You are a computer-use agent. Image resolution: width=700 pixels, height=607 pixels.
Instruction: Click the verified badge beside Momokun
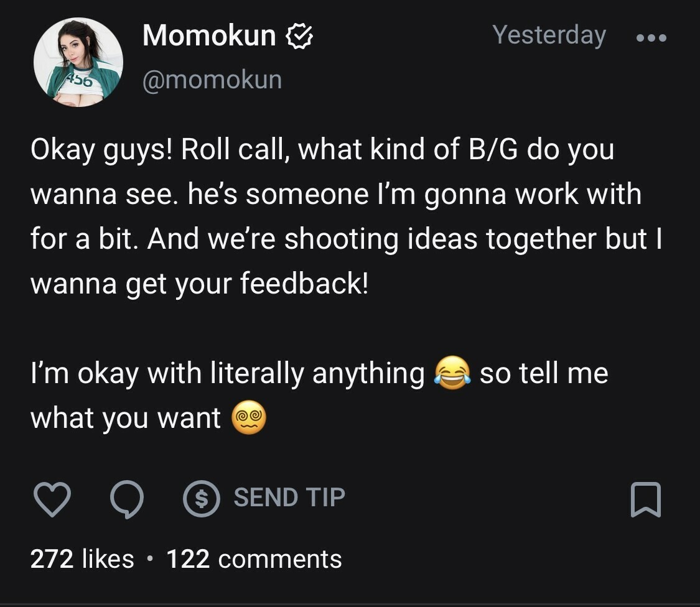click(299, 37)
